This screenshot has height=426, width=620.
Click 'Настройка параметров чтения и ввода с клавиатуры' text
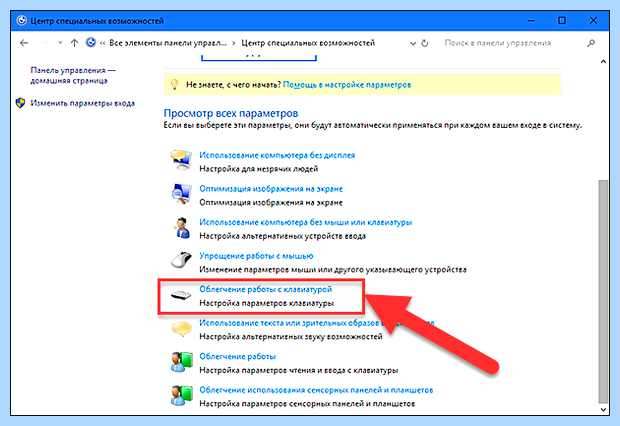coord(299,371)
